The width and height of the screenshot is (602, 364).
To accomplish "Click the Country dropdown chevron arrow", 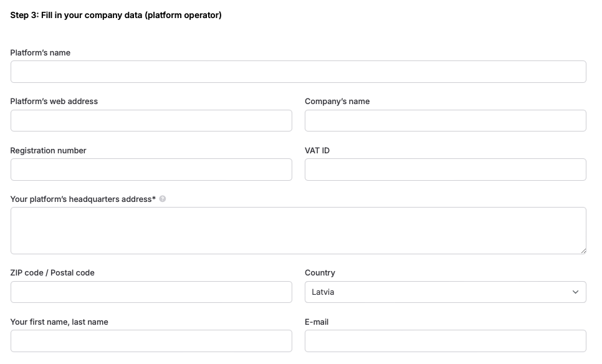I will pyautogui.click(x=575, y=292).
